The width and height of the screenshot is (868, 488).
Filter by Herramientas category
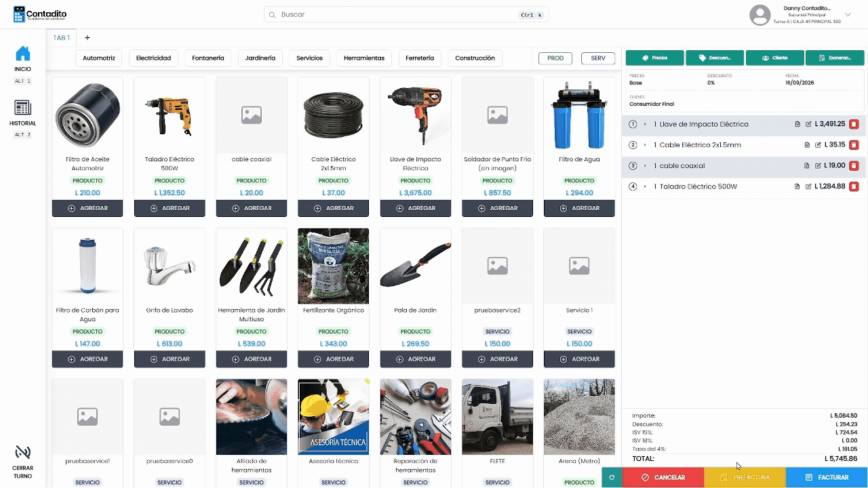pos(364,58)
